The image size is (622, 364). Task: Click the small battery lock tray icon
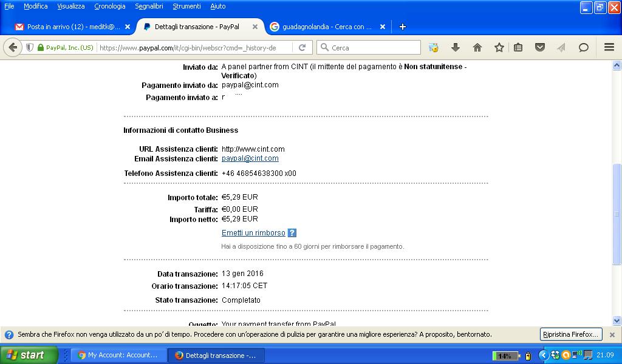528,356
